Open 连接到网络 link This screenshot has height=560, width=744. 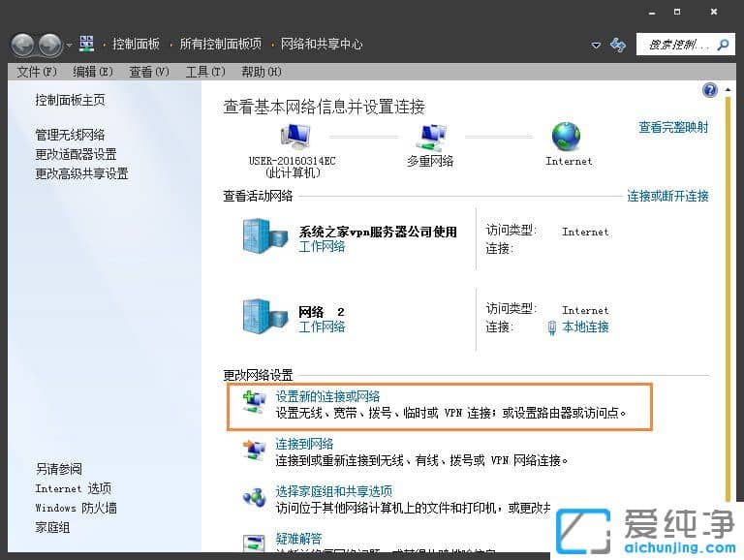pos(304,444)
